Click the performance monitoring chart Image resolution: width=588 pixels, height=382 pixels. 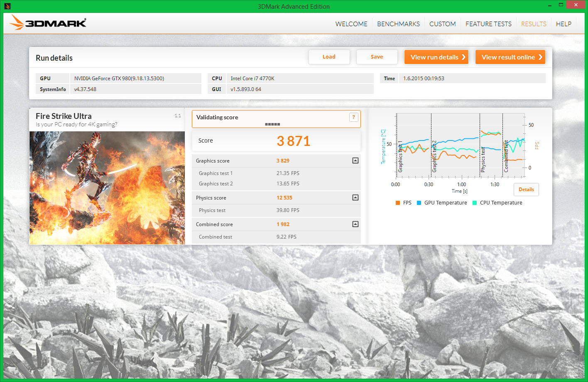pos(460,145)
